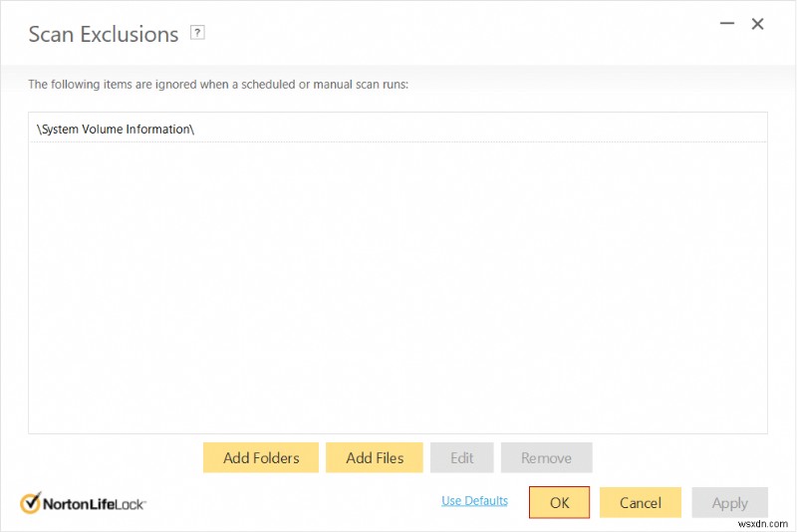
Task: Confirm with the OK button
Action: pyautogui.click(x=559, y=503)
